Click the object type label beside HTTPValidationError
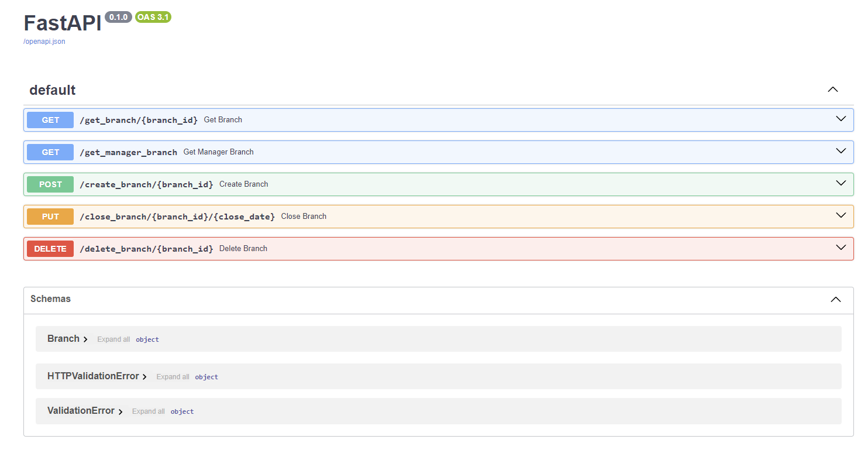The width and height of the screenshot is (868, 453). click(x=206, y=377)
